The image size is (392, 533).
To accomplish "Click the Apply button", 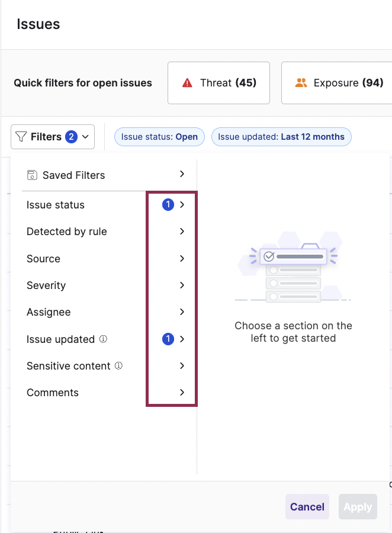I will pyautogui.click(x=358, y=506).
